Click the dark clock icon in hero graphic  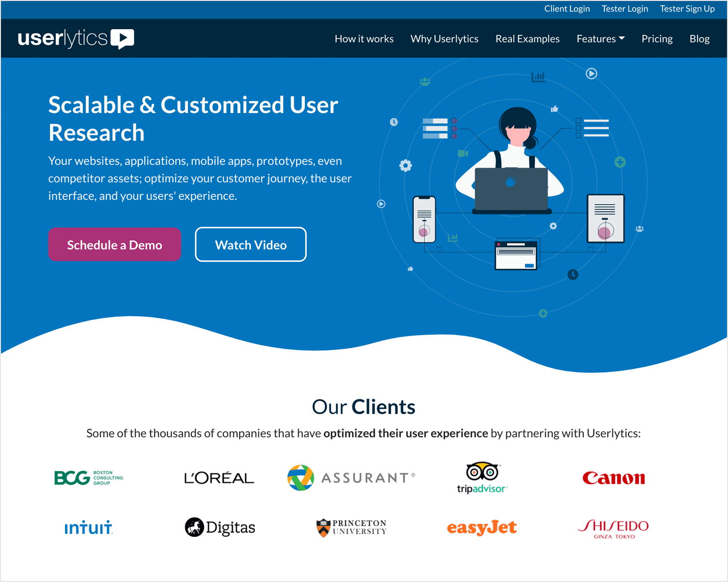(x=573, y=275)
